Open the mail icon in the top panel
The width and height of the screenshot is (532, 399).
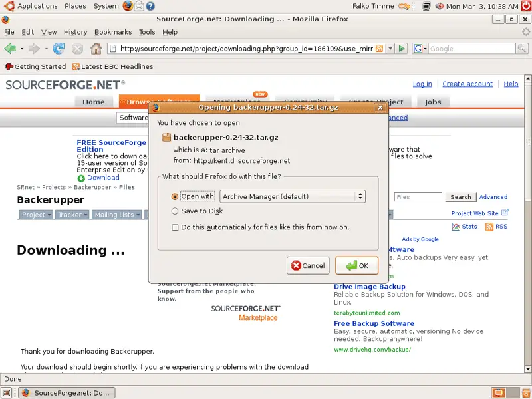click(x=139, y=6)
